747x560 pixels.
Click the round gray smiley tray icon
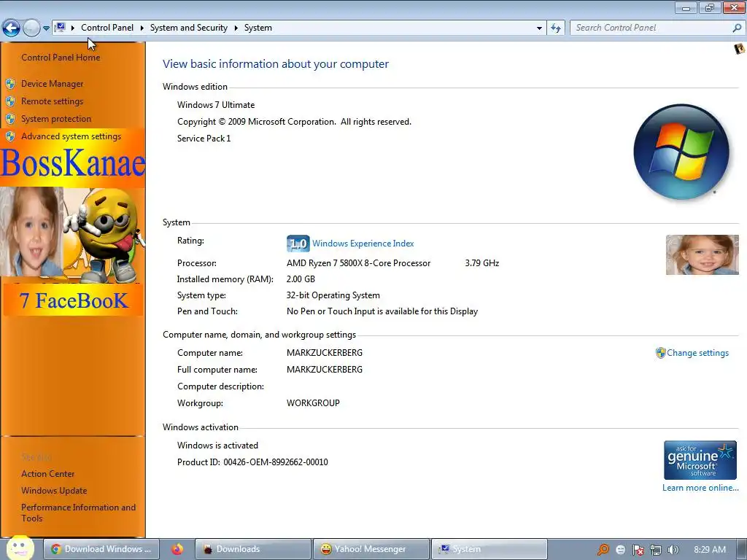click(x=620, y=550)
